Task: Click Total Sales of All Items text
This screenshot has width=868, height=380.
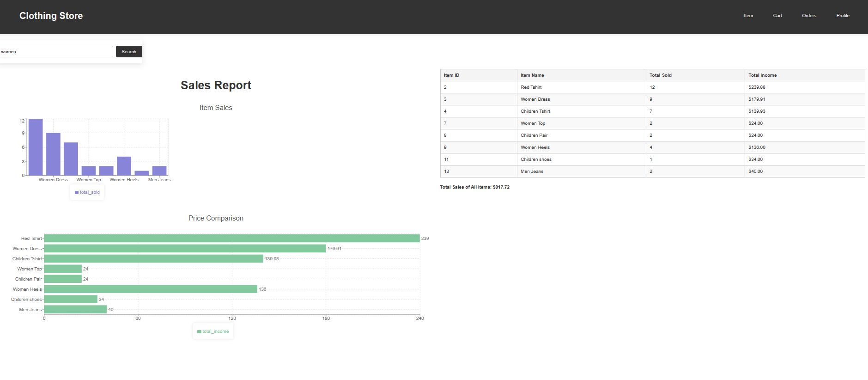Action: pos(474,187)
